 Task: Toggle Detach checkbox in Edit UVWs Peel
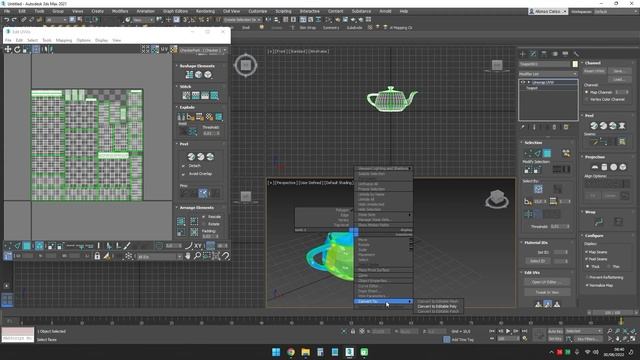point(183,166)
